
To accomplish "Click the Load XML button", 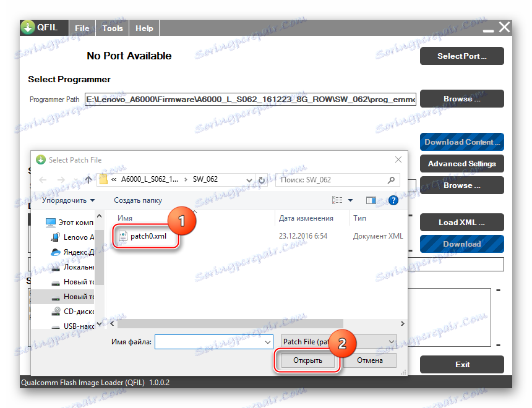I will 461,223.
